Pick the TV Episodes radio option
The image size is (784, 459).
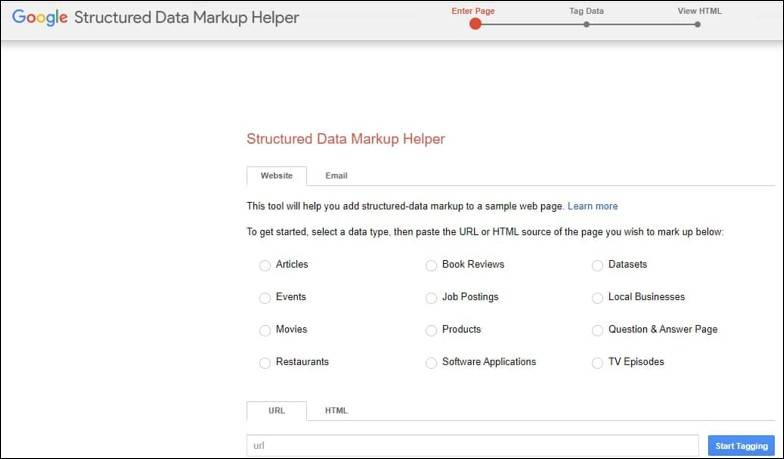(x=597, y=363)
